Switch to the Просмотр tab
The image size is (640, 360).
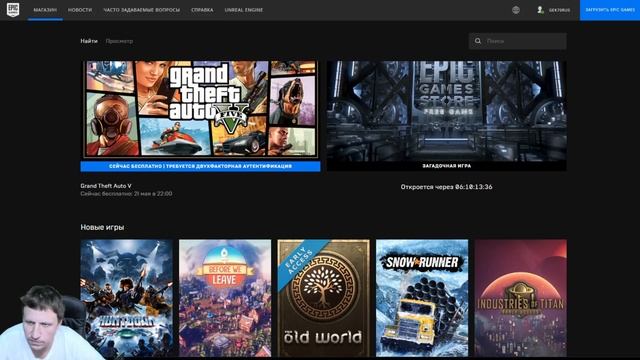pos(119,41)
